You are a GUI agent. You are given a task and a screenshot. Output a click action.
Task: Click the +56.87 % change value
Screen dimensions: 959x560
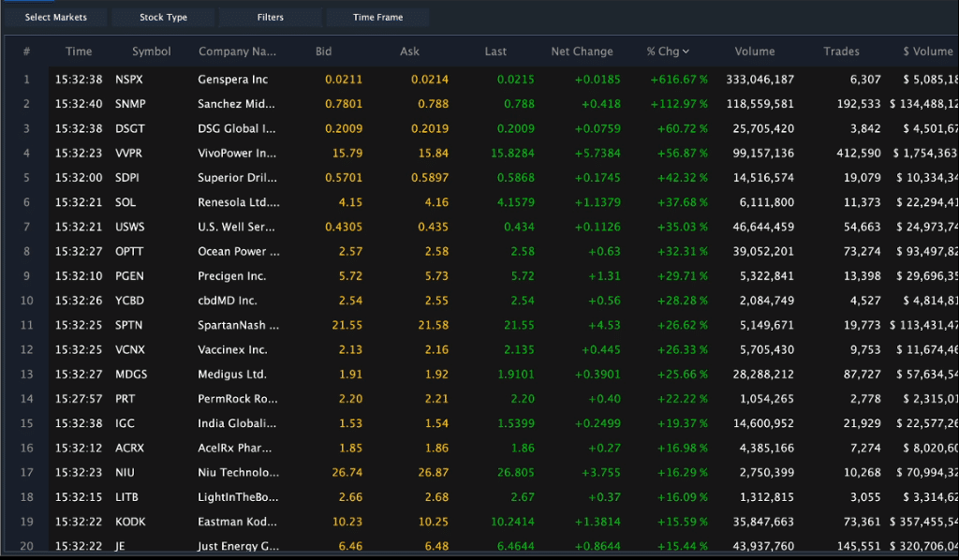pos(683,153)
